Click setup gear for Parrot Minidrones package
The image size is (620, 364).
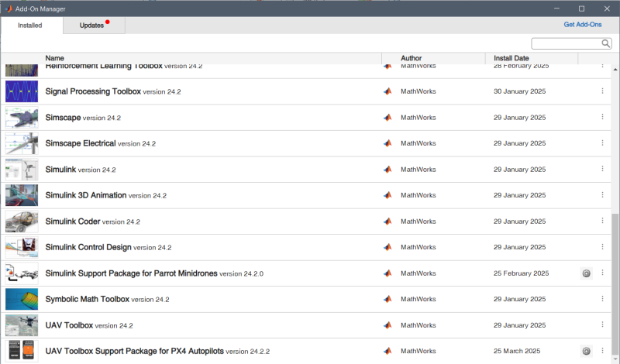click(587, 273)
